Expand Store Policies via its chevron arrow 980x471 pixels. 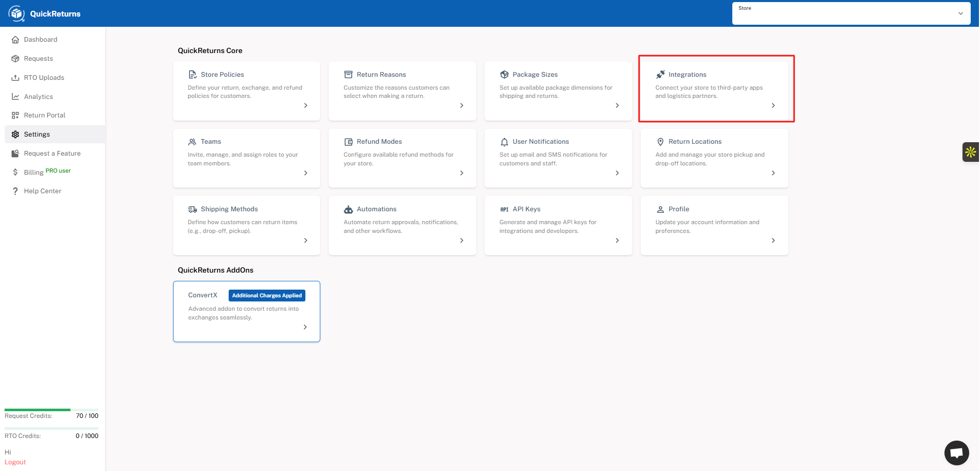click(305, 106)
